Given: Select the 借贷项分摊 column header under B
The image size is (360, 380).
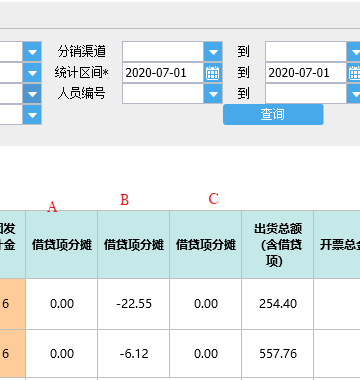Looking at the screenshot, I should (134, 245).
